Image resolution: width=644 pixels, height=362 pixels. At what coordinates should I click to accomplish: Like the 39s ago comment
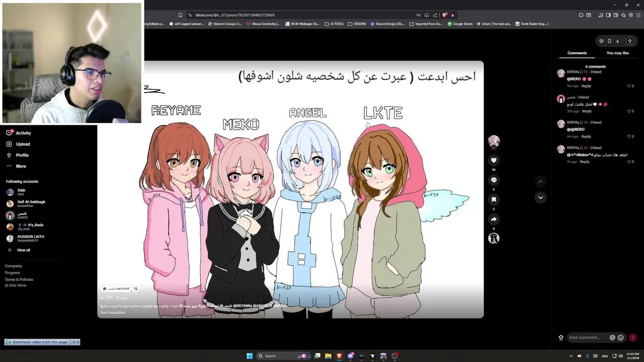click(x=630, y=111)
